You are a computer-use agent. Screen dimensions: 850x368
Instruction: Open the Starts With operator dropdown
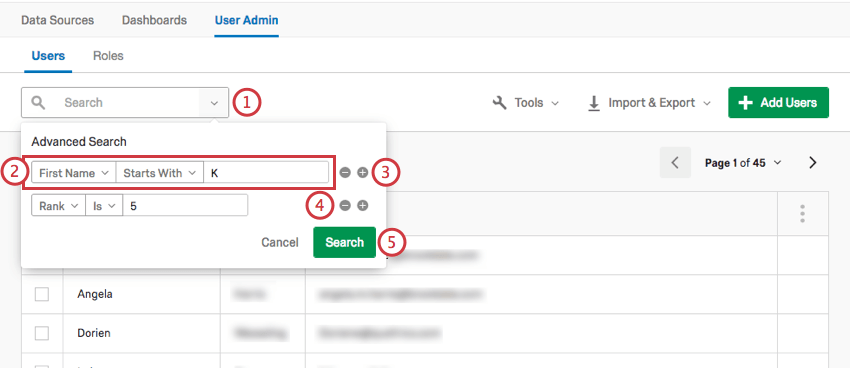[x=159, y=173]
